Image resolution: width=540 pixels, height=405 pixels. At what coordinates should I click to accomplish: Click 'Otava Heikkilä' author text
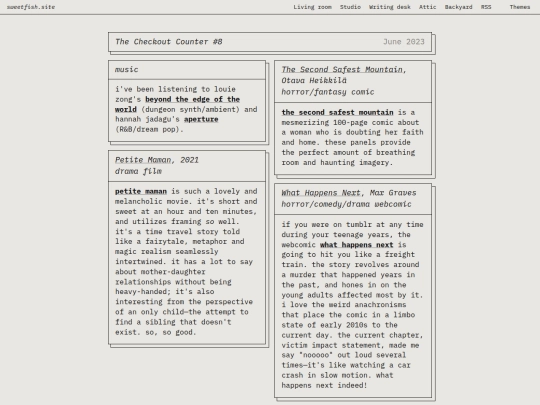coord(314,81)
